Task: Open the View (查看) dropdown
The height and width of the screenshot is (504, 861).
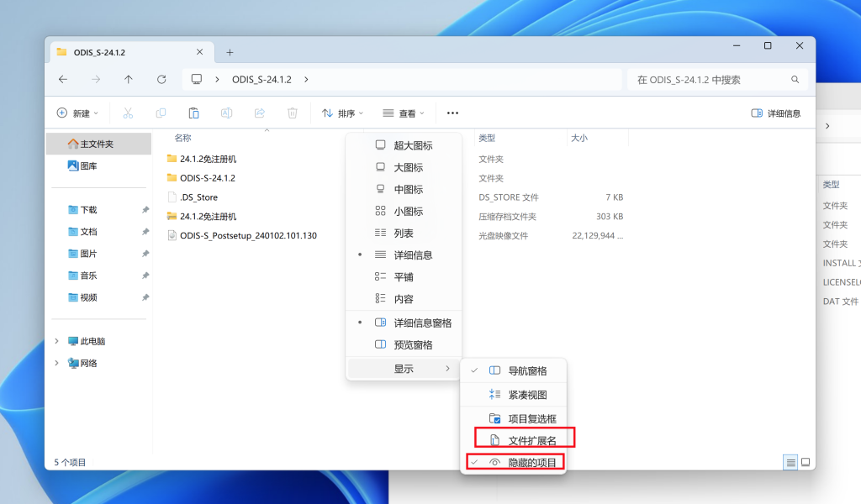Action: 404,113
